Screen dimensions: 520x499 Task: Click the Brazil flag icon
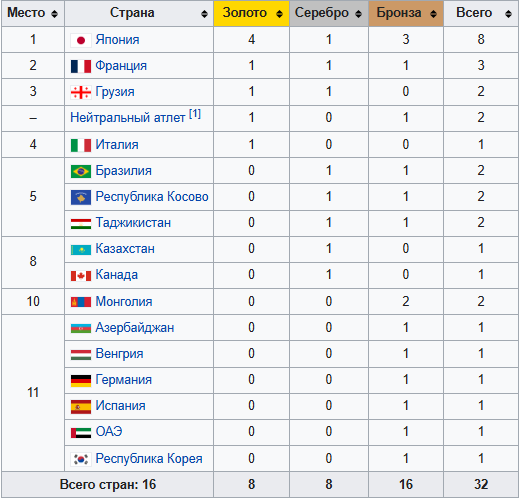coord(81,171)
